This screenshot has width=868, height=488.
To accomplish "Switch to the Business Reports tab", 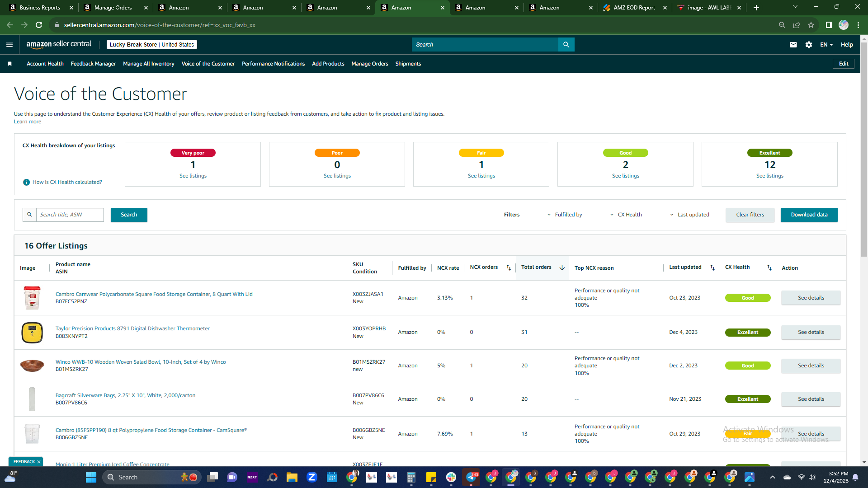I will tap(40, 8).
